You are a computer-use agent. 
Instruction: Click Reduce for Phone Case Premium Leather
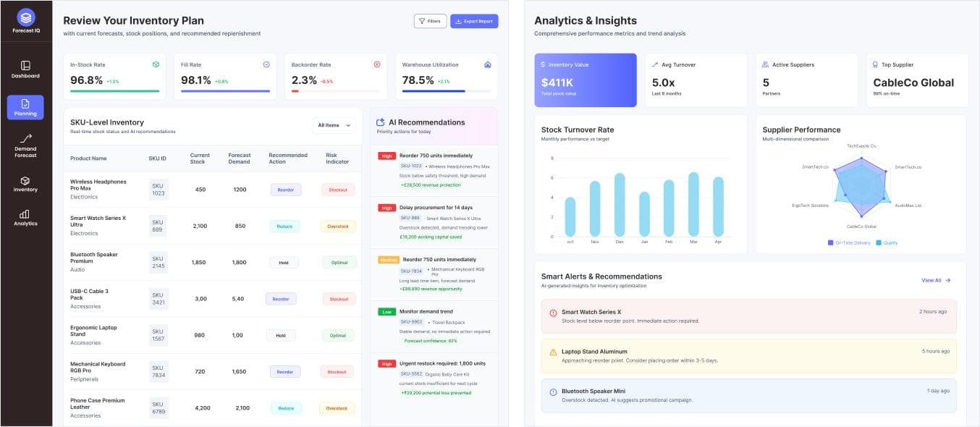click(286, 408)
